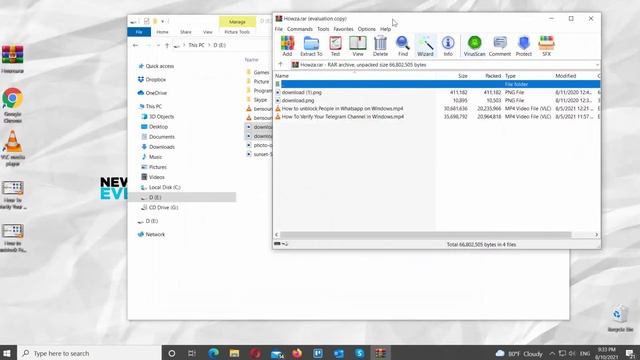This screenshot has width=640, height=360.
Task: Open the Tools menu in WinRAR
Action: point(323,29)
